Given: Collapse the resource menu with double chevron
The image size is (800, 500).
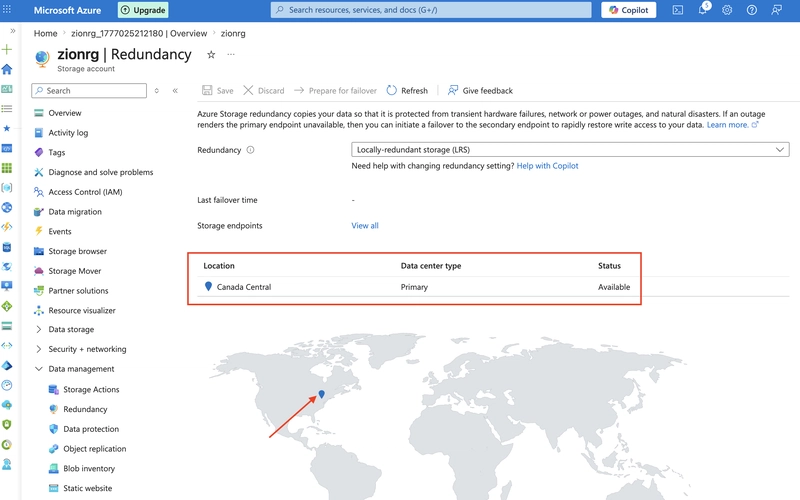Looking at the screenshot, I should tap(175, 90).
